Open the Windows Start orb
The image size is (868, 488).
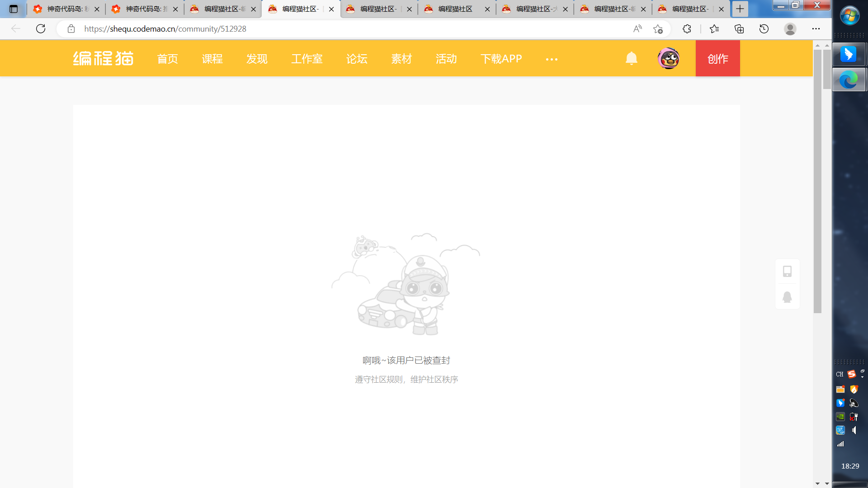tap(850, 16)
